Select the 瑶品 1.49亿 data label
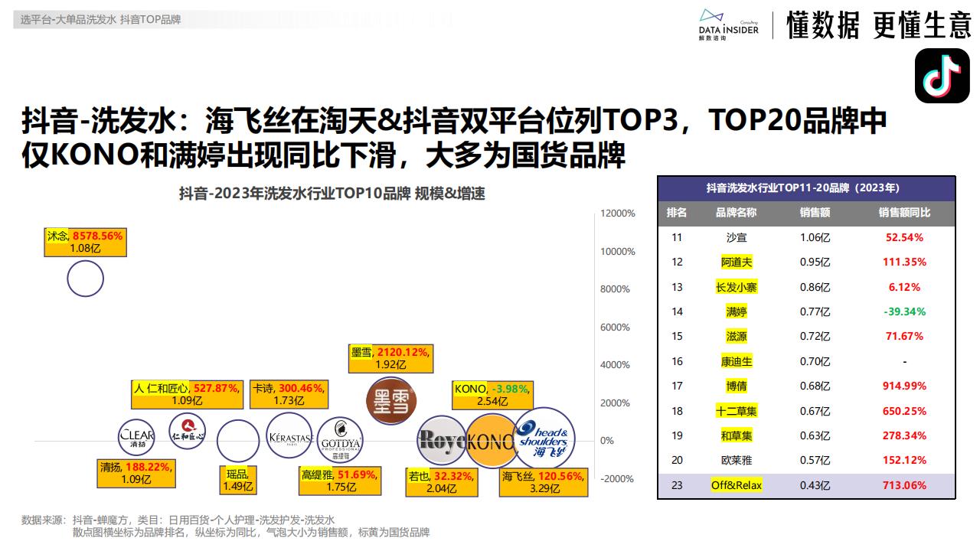 click(x=237, y=479)
